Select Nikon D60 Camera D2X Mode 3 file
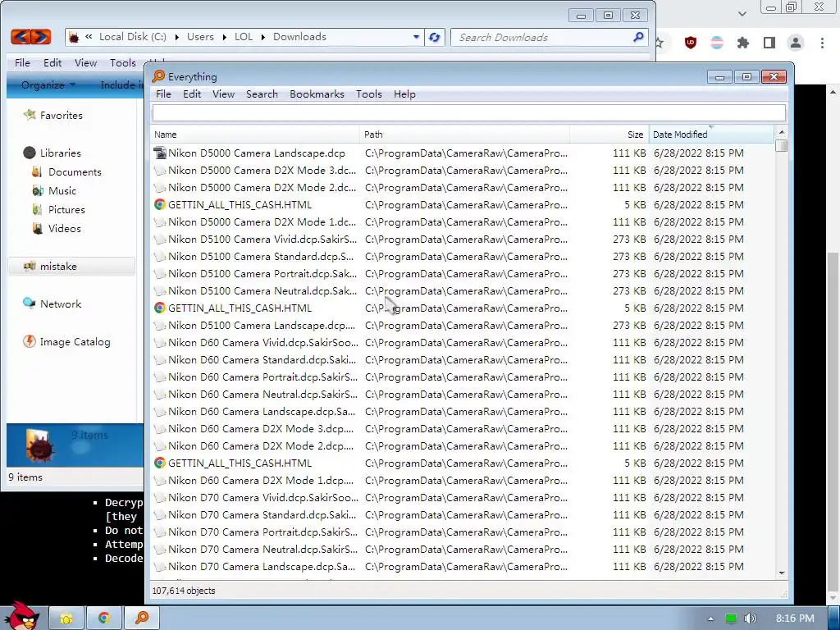Screen dimensions: 840x630 coord(261,428)
